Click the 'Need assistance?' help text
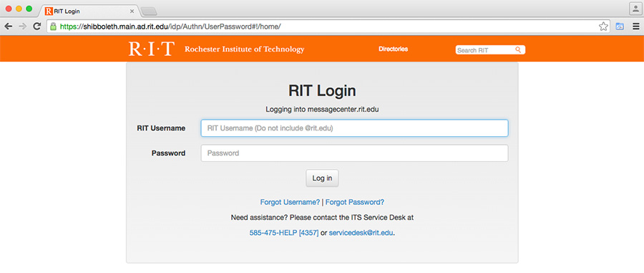 click(322, 218)
